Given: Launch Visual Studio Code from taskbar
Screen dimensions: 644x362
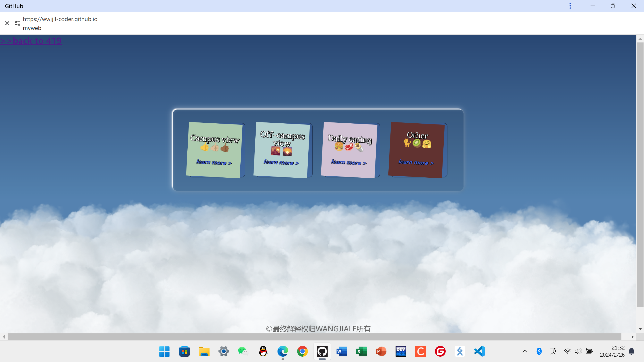Looking at the screenshot, I should [479, 351].
